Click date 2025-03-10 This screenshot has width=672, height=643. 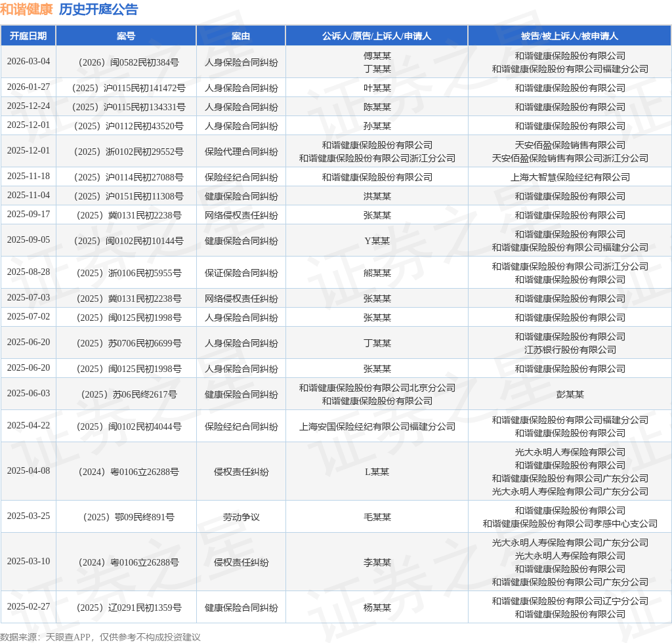click(28, 561)
